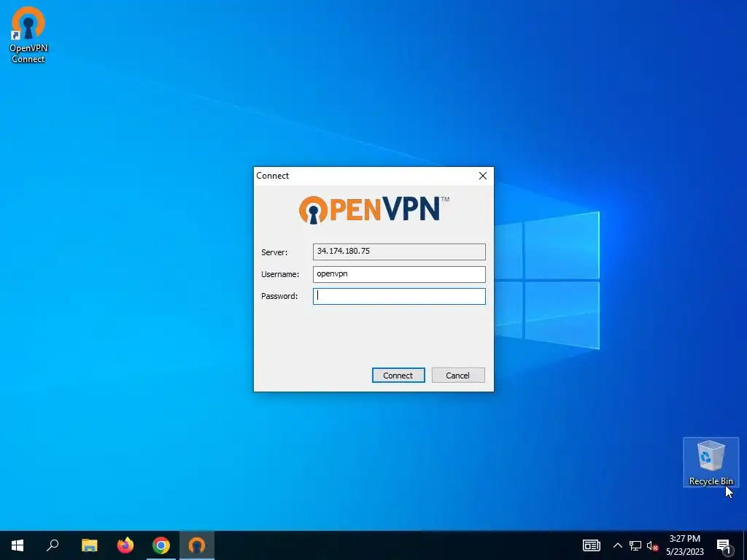Click into the Username field
747x560 pixels.
(x=399, y=274)
